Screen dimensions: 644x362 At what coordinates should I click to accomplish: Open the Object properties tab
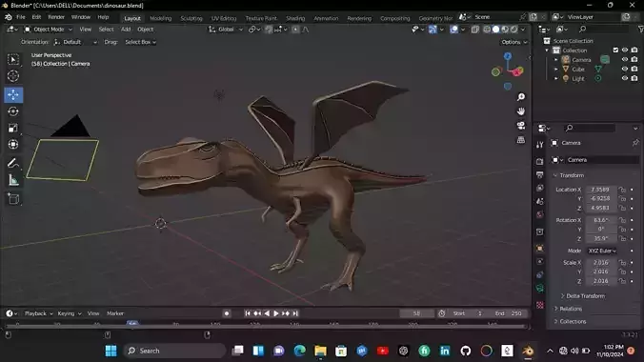[539, 249]
